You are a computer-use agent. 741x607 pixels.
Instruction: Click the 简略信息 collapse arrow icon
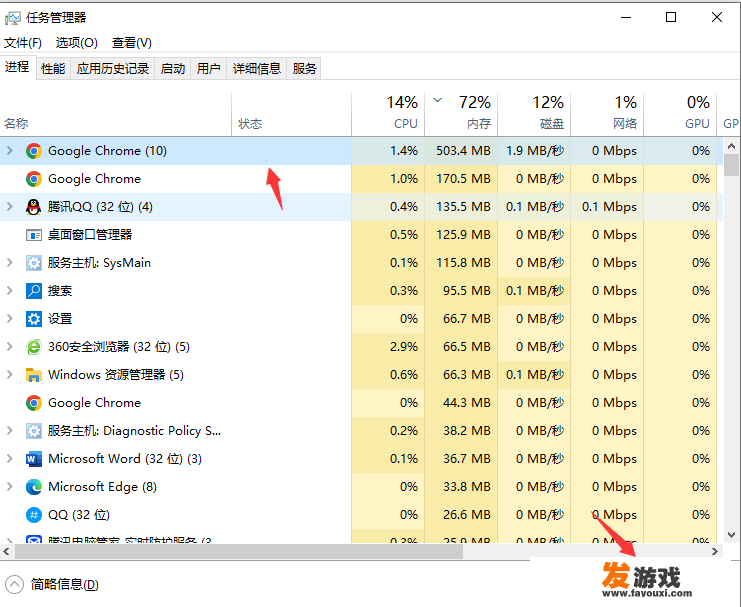[x=14, y=584]
